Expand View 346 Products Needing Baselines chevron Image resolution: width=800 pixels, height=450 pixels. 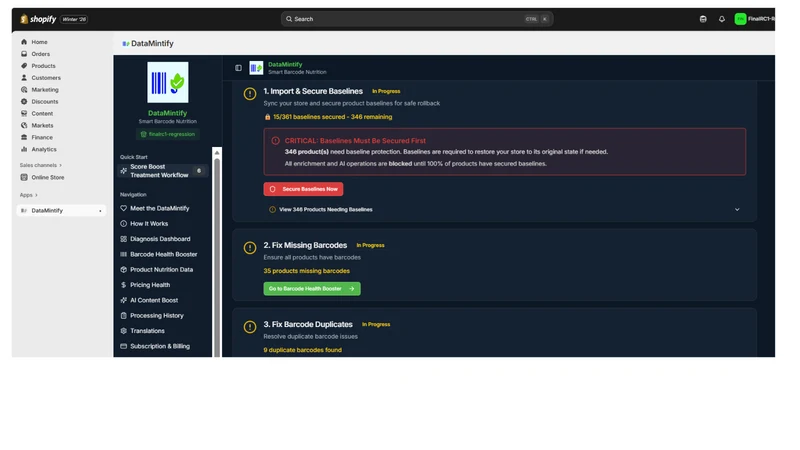tap(737, 209)
